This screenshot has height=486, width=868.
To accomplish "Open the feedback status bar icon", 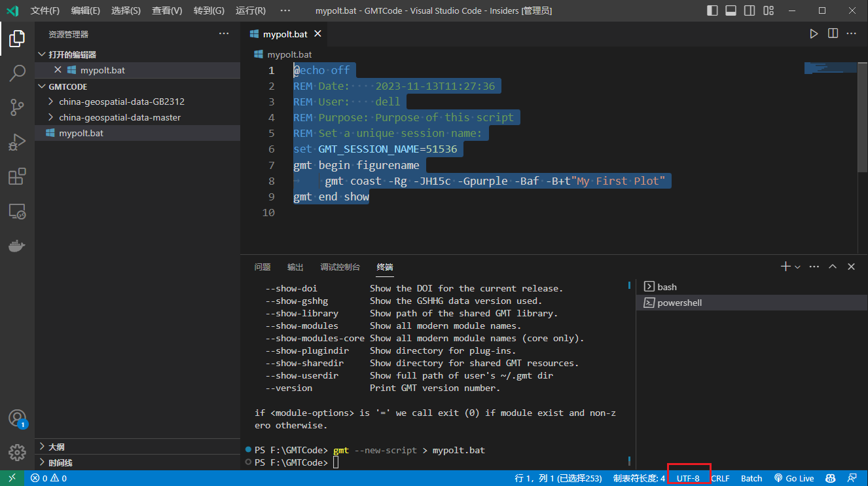I will coord(852,478).
